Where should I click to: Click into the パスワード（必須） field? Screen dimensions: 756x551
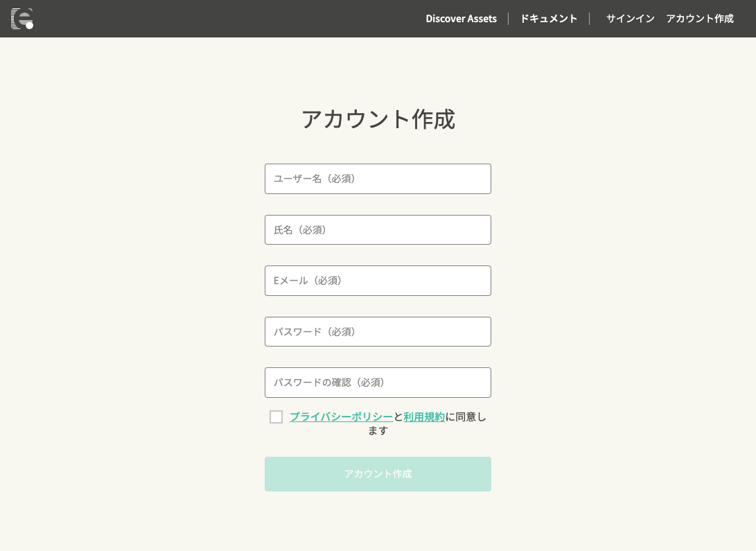click(x=378, y=332)
